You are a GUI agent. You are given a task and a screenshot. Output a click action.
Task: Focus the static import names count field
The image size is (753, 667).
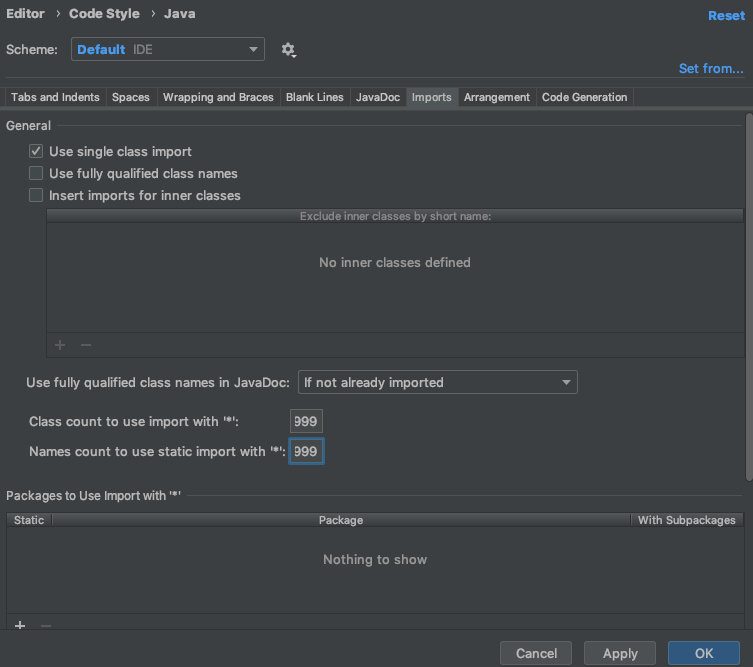coord(306,451)
